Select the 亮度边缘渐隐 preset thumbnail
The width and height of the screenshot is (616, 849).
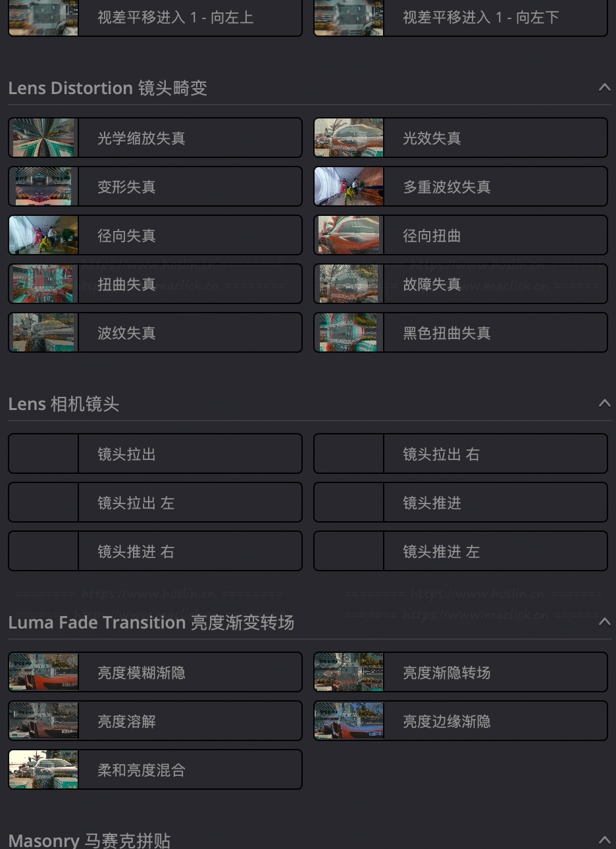[349, 721]
